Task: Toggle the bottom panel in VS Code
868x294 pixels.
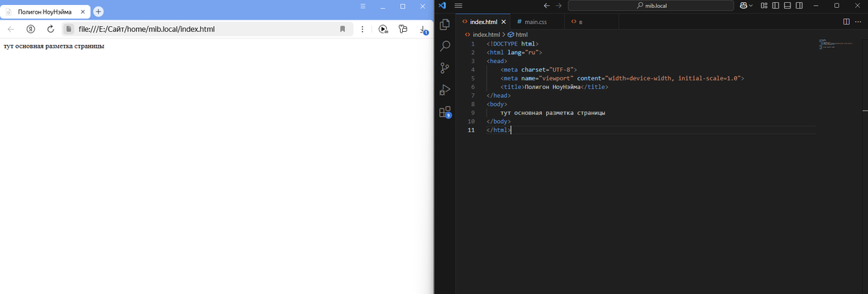Action: [x=787, y=5]
